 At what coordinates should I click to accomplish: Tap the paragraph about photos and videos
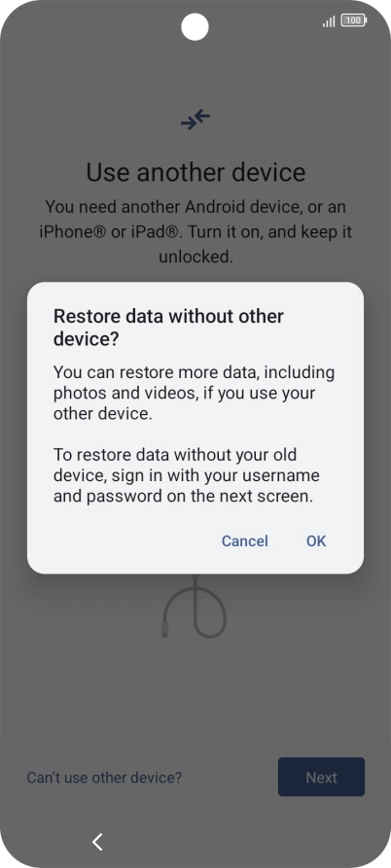194,393
